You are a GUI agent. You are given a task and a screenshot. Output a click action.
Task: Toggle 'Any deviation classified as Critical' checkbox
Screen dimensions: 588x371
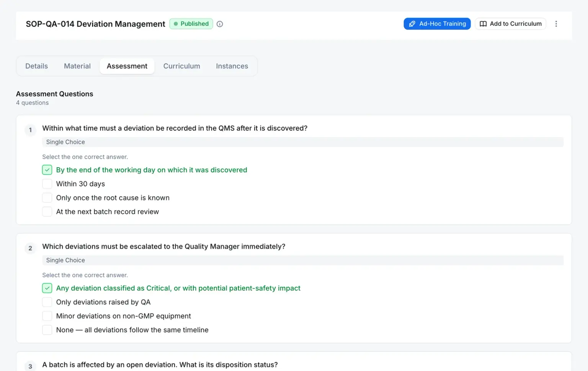pyautogui.click(x=47, y=288)
